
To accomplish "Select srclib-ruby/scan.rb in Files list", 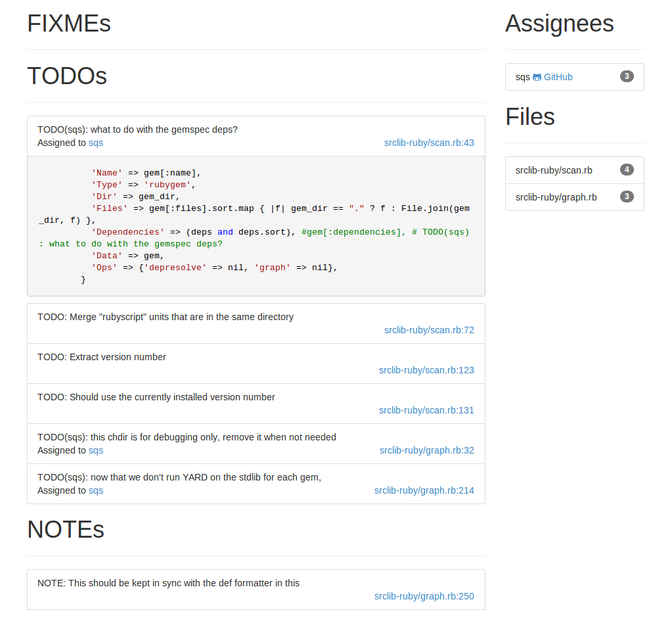I will click(x=575, y=170).
